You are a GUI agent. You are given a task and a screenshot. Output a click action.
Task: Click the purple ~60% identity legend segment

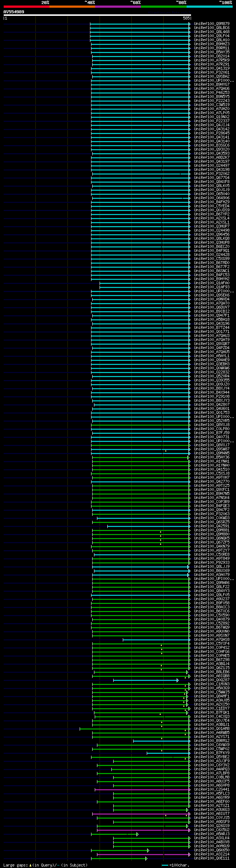[x=118, y=7]
